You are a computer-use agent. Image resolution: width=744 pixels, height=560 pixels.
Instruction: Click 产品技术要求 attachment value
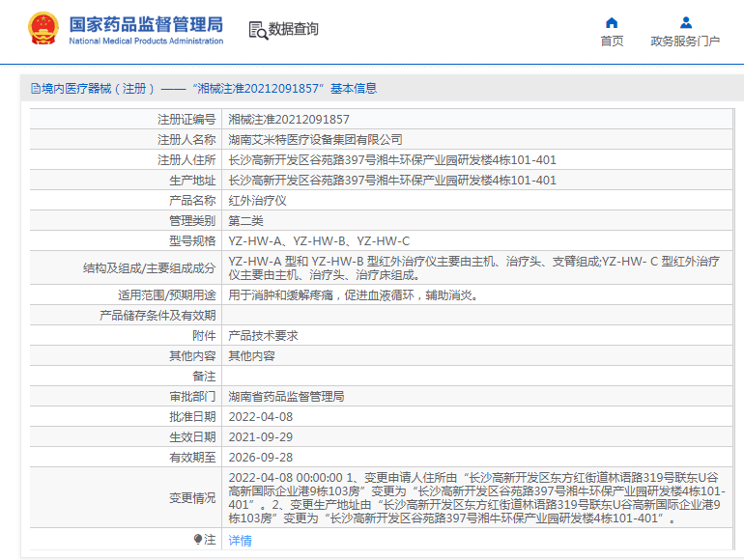[264, 336]
